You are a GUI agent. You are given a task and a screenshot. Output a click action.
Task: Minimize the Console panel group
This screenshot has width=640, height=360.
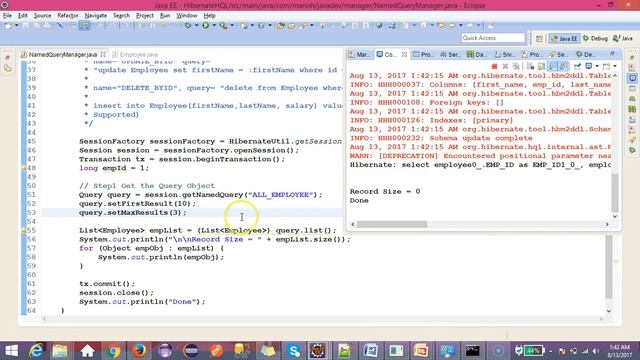point(612,54)
